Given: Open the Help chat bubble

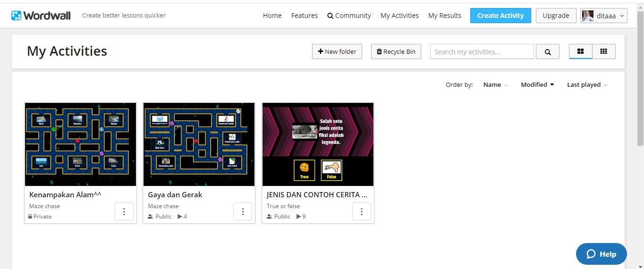Looking at the screenshot, I should (601, 254).
